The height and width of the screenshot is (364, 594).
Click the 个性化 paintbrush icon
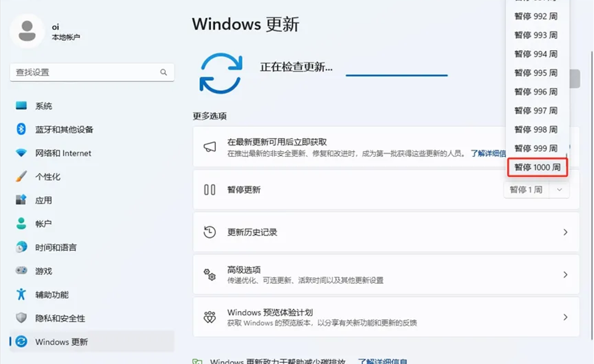[21, 176]
